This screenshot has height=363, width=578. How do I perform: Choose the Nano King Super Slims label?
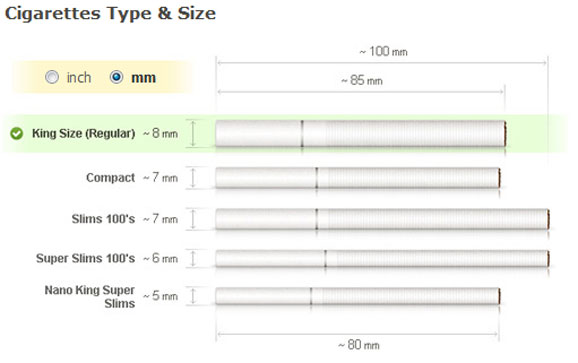tap(90, 297)
